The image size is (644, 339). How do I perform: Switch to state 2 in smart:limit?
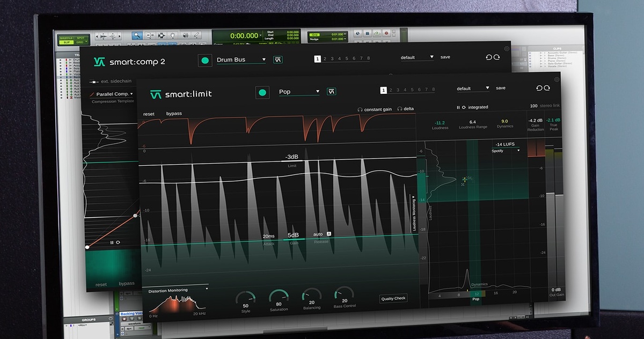pyautogui.click(x=390, y=90)
